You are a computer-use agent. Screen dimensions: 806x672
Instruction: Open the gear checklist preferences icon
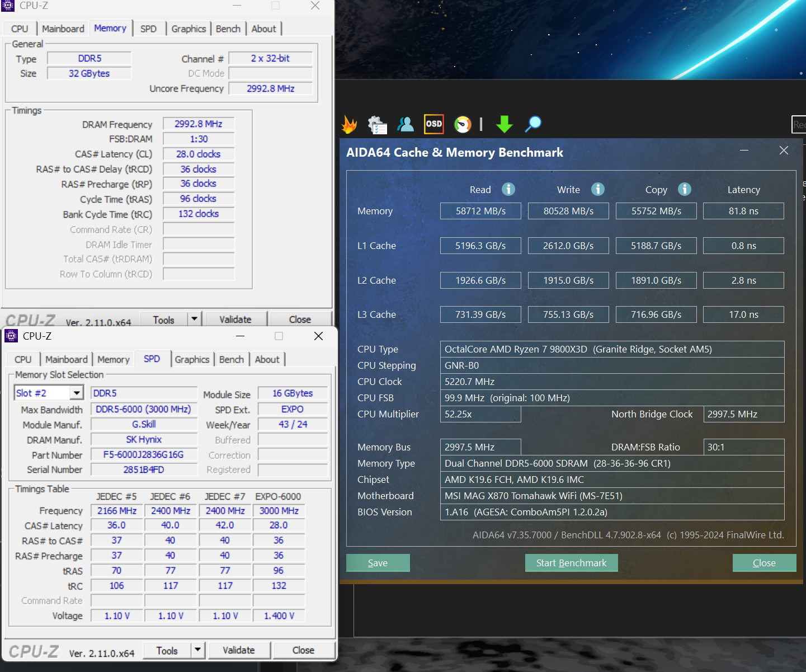(x=378, y=124)
